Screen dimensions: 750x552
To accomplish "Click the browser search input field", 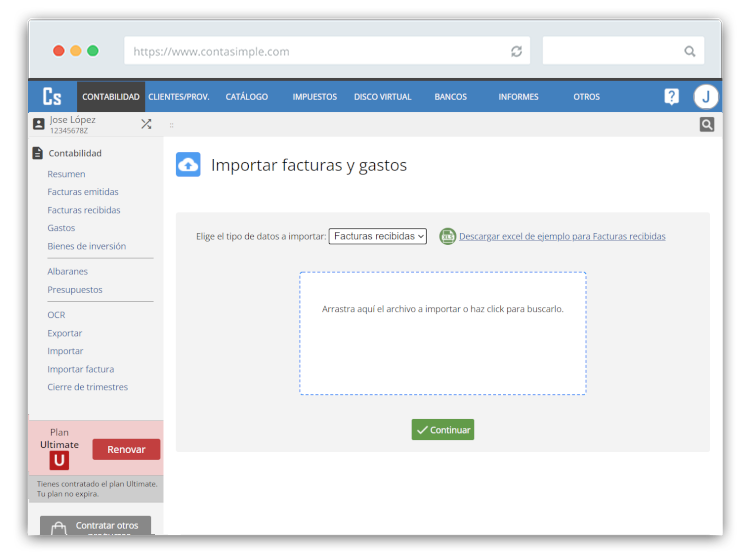I will point(623,51).
